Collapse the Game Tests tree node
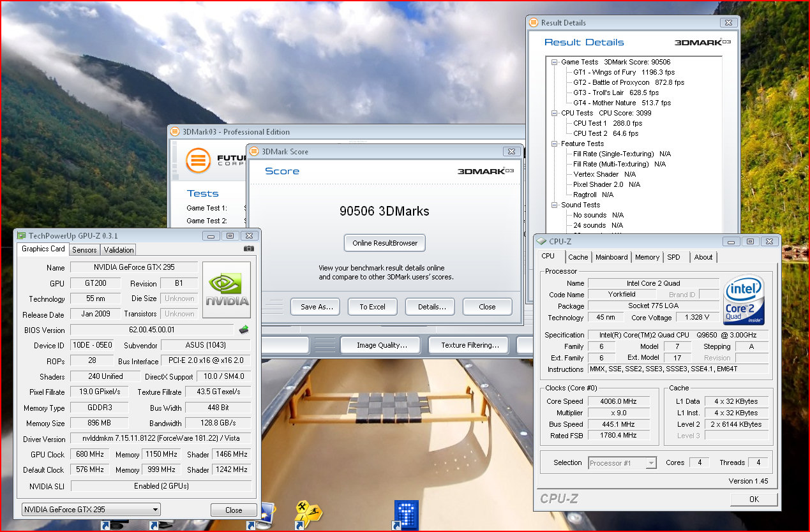The height and width of the screenshot is (532, 810). pyautogui.click(x=553, y=62)
